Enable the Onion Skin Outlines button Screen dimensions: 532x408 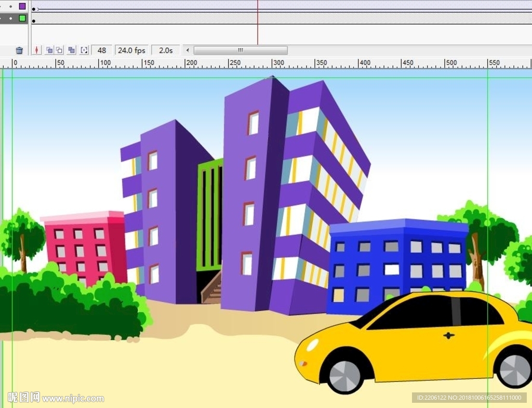[x=59, y=50]
